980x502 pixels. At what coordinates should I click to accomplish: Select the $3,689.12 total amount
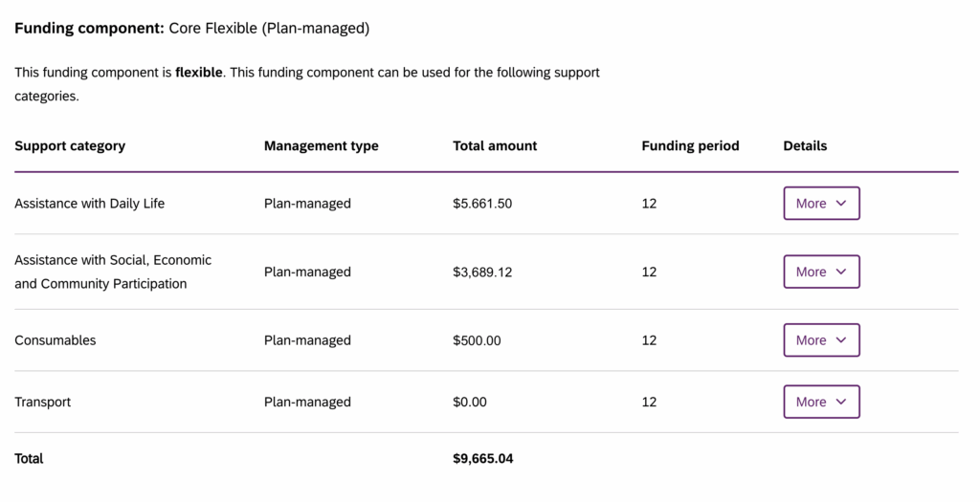(482, 273)
